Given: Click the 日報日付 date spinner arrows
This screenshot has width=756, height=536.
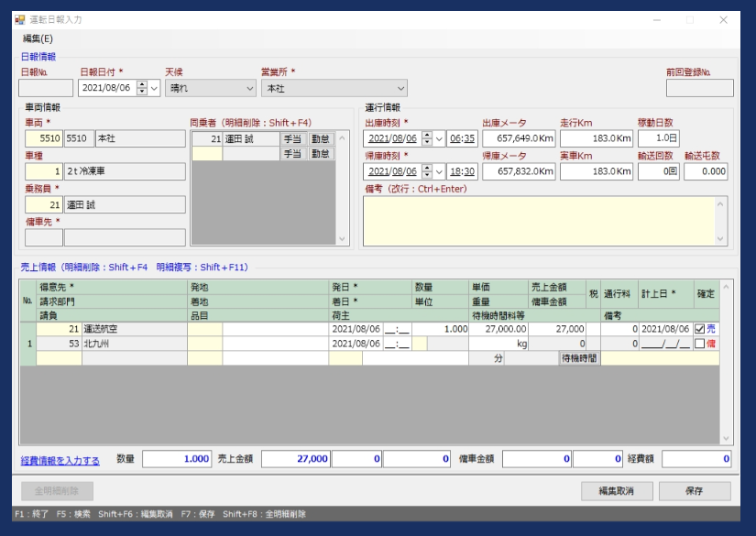Looking at the screenshot, I should 141,88.
